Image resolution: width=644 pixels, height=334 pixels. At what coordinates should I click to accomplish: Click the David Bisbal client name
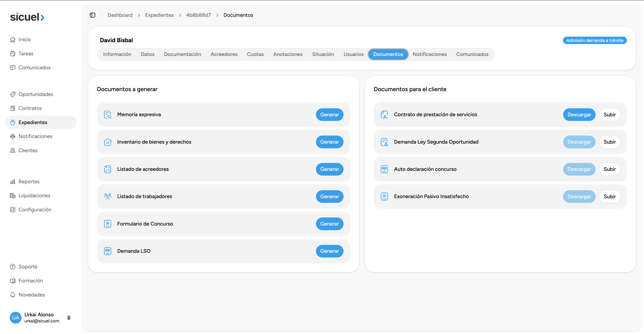click(116, 40)
